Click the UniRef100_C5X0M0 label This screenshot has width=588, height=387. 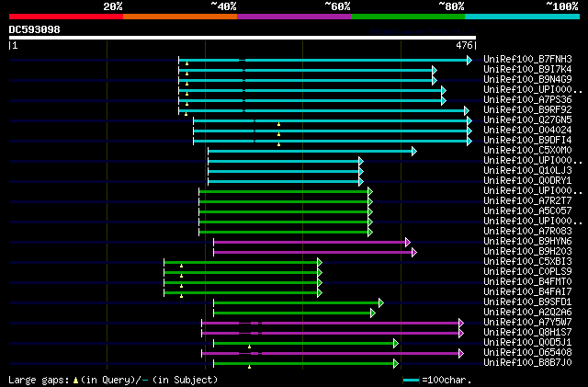(527, 151)
